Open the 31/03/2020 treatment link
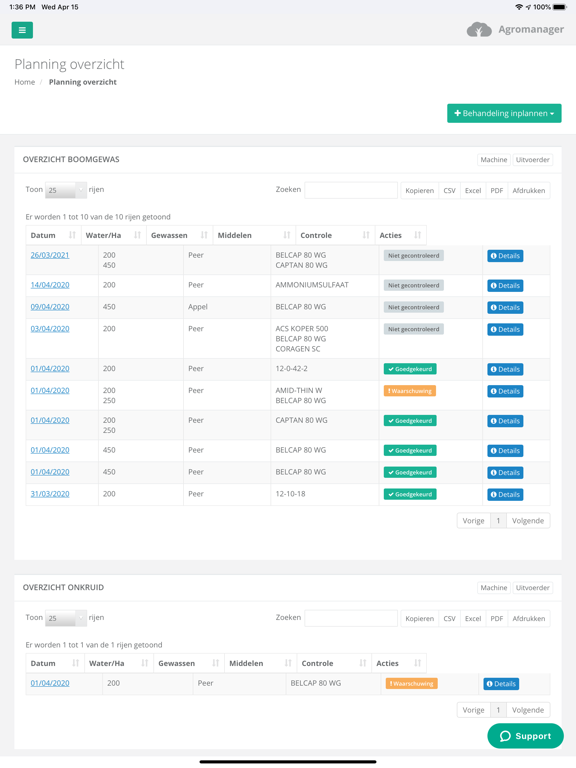Screen dimensions: 576x768 tap(50, 494)
